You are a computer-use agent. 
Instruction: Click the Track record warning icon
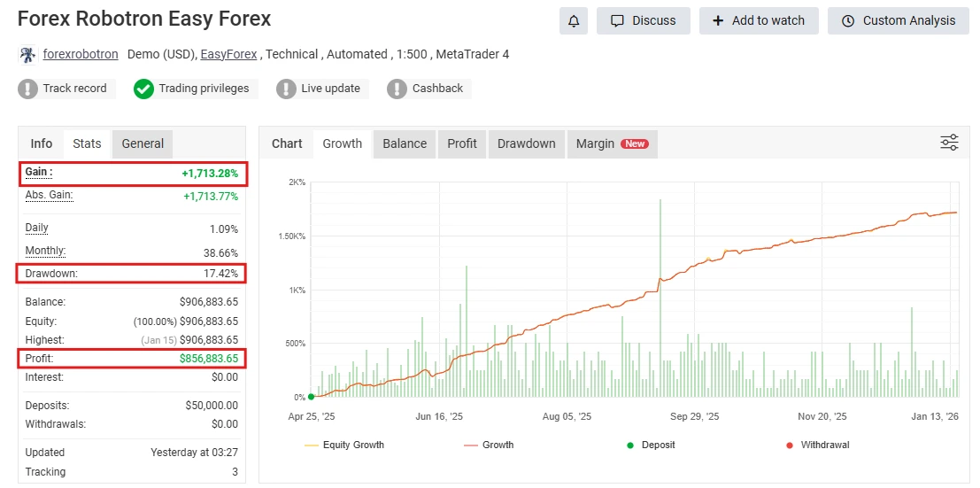coord(28,89)
